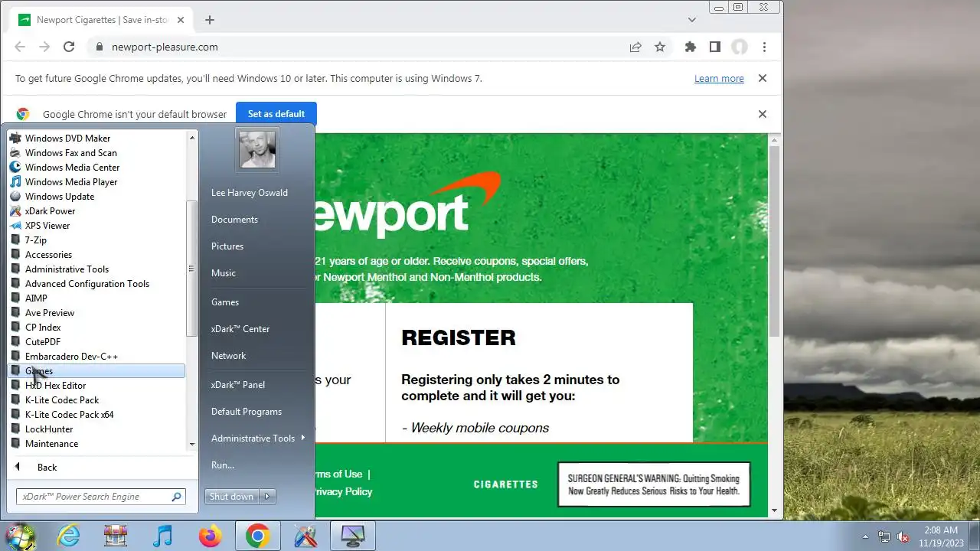980x551 pixels.
Task: Open xDark Center
Action: pos(240,329)
